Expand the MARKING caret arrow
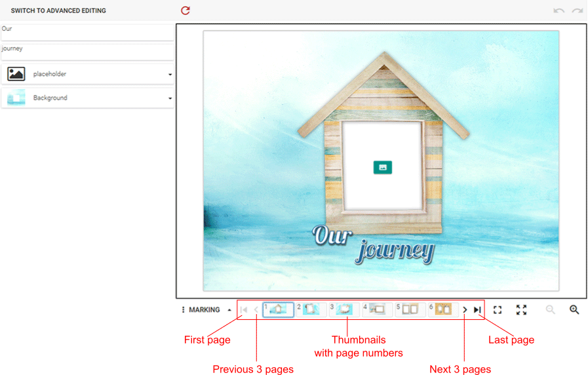The width and height of the screenshot is (588, 375). pos(229,309)
